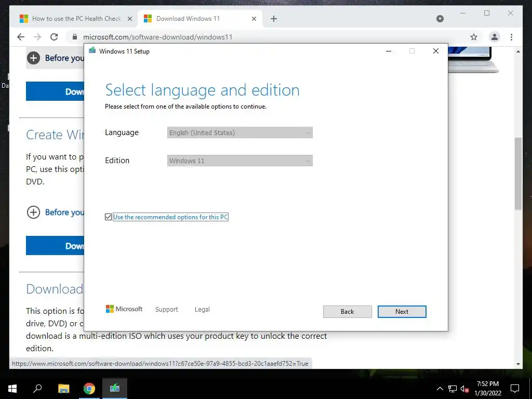Click the Microsoft logo in setup footer
This screenshot has height=399, width=532.
coord(124,309)
